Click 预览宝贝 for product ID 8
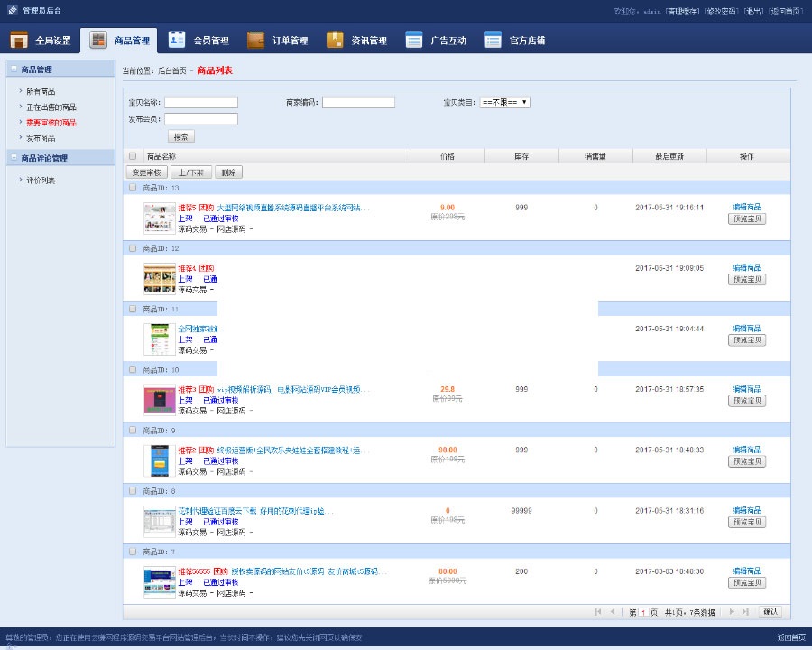This screenshot has height=650, width=812. [x=747, y=522]
